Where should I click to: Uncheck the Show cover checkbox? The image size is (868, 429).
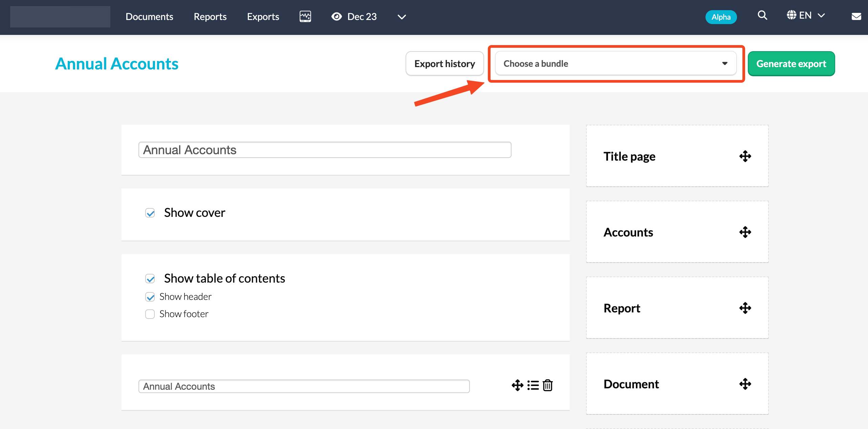[x=150, y=213]
